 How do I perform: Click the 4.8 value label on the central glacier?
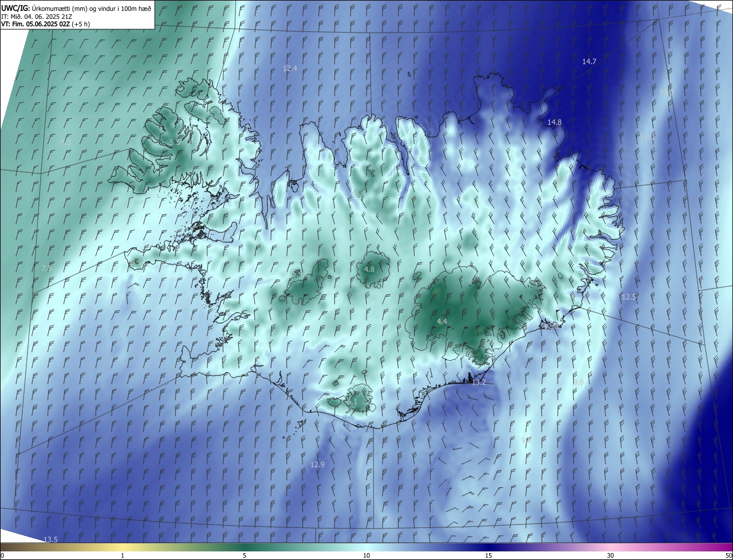click(369, 269)
